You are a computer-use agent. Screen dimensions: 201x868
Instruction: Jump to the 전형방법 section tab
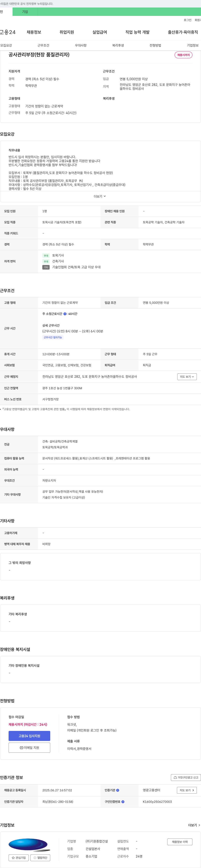tap(155, 46)
